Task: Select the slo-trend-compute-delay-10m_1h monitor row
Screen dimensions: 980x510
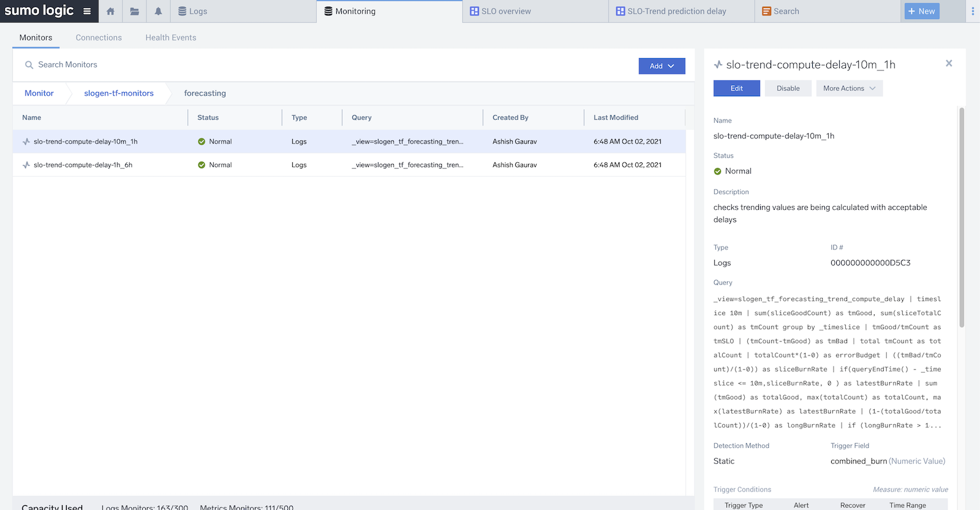Action: (x=349, y=142)
